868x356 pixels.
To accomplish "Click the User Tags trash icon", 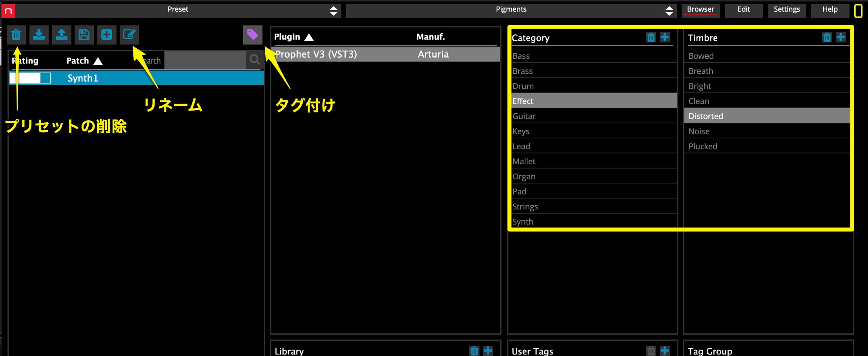I will tap(651, 351).
